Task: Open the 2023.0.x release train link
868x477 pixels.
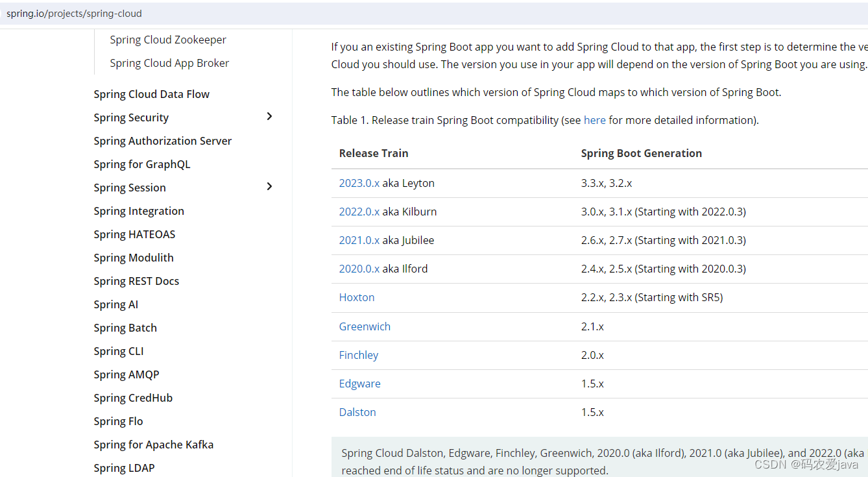Action: [359, 183]
